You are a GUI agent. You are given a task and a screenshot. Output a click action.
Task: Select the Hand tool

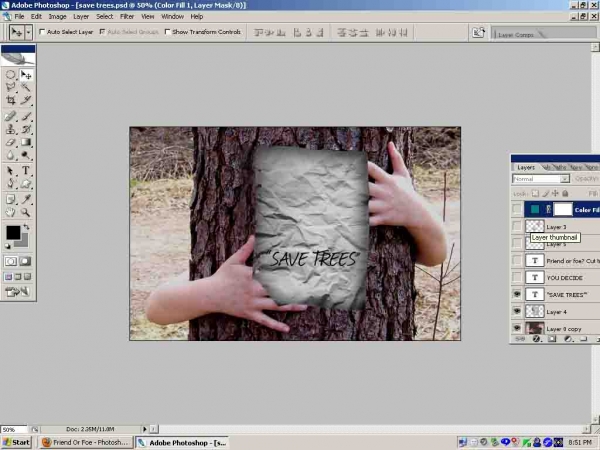[x=11, y=212]
